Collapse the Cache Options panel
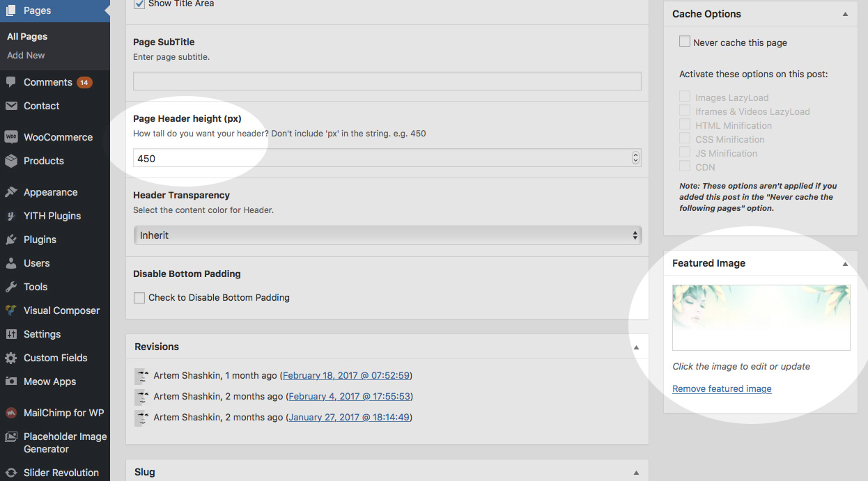Viewport: 868px width, 481px height. (845, 14)
